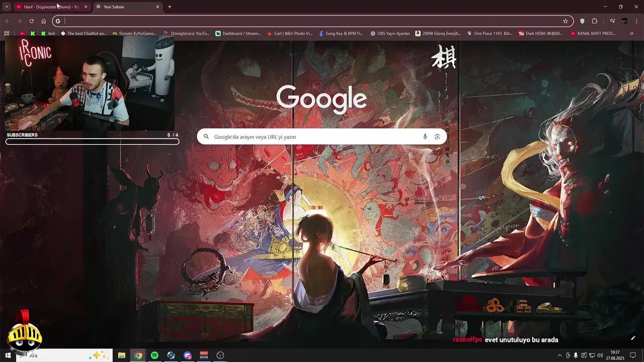Screen dimensions: 644x362
Task: Open a new tab with the plus button
Action: [x=170, y=7]
